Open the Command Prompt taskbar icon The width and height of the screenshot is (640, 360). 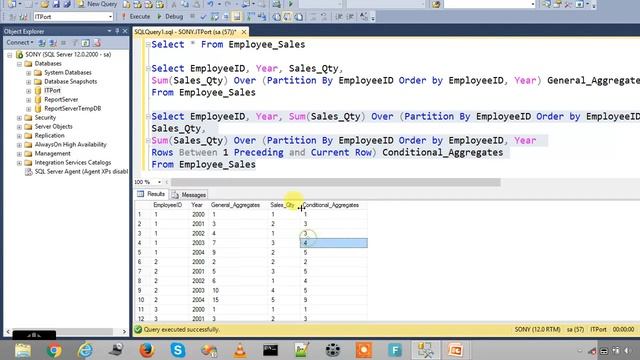pyautogui.click(x=271, y=350)
